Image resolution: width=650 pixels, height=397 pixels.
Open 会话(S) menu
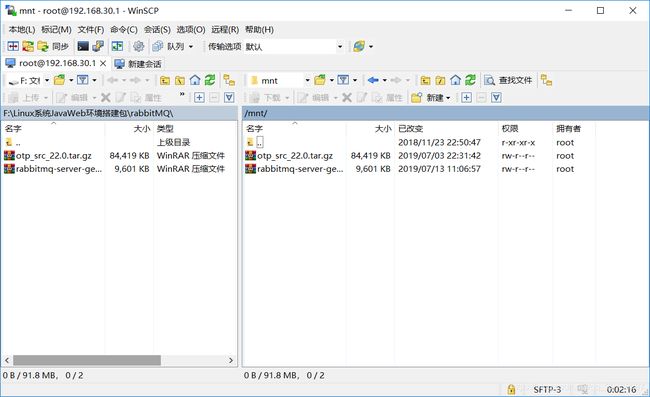tap(157, 29)
